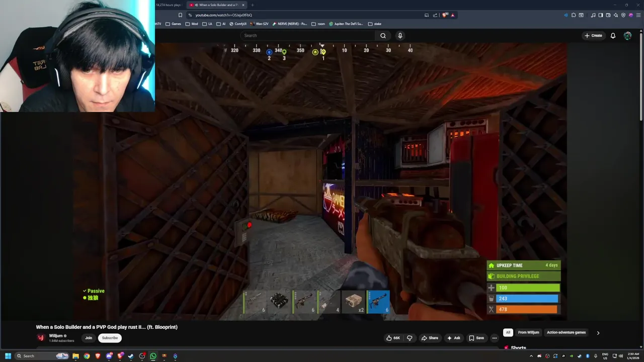Image resolution: width=644 pixels, height=362 pixels.
Task: Open the YouTube account avatar menu
Action: pyautogui.click(x=627, y=36)
